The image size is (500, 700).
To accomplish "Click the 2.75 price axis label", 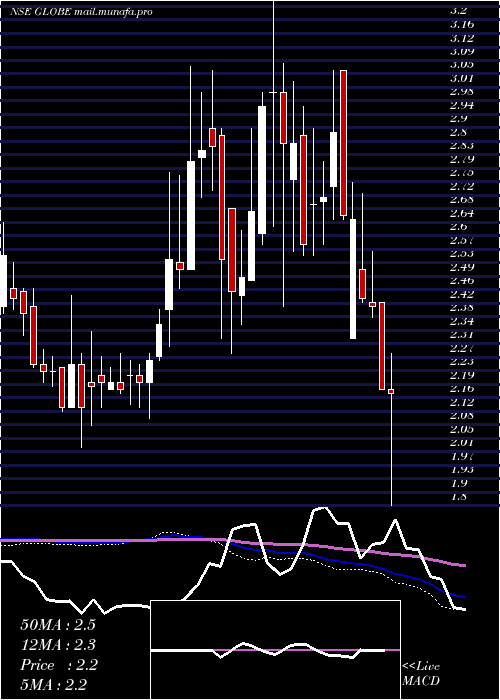I will tap(462, 172).
